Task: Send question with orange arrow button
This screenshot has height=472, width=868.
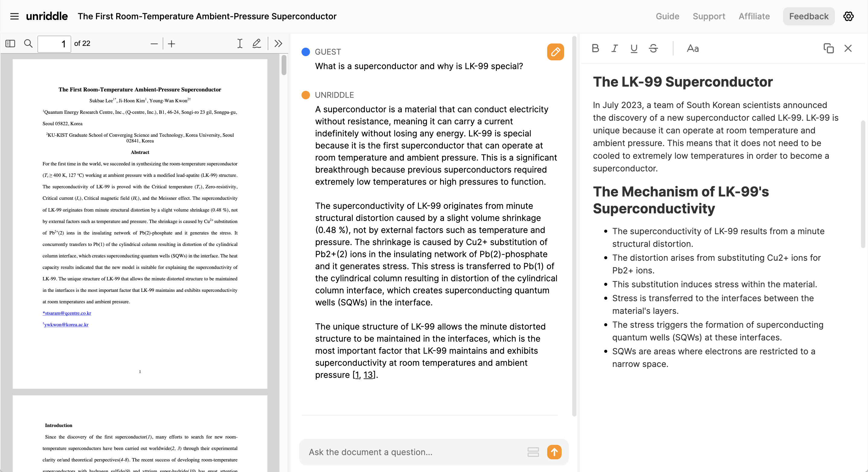Action: (x=554, y=452)
